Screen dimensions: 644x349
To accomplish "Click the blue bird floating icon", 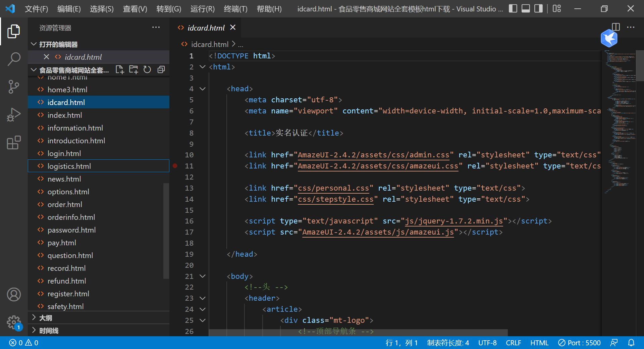I will click(x=609, y=38).
